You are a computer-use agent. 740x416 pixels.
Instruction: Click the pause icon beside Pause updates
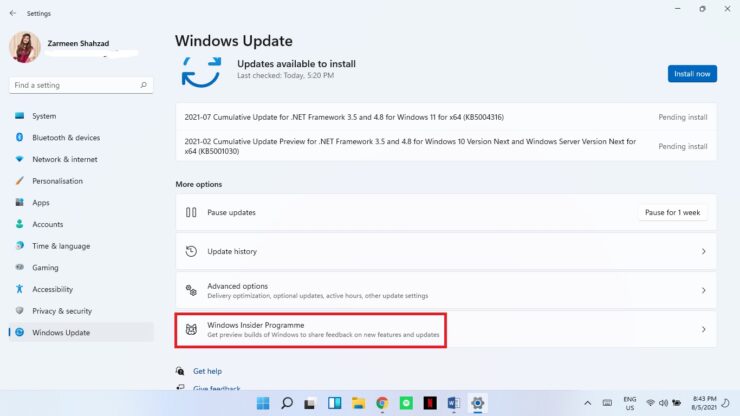click(191, 212)
